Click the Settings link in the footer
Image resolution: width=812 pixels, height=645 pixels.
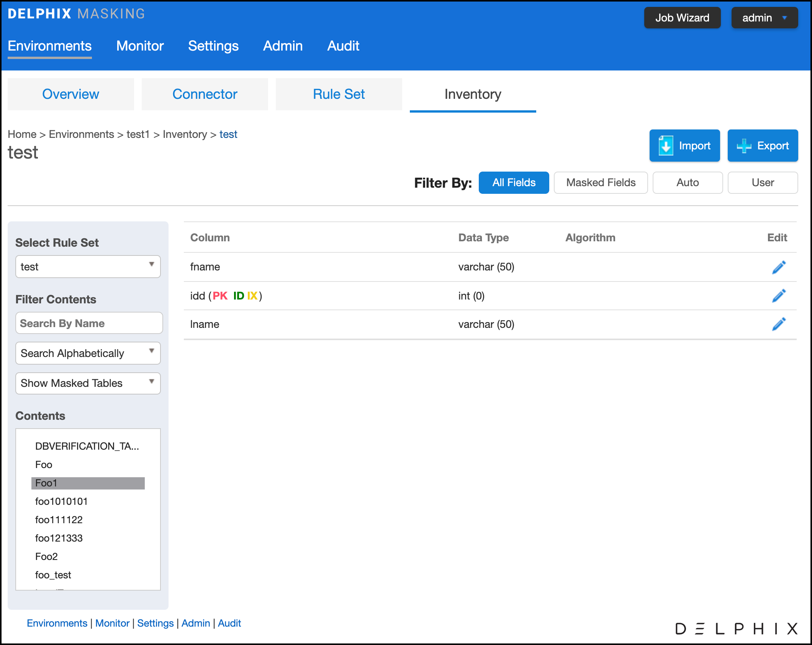(x=155, y=623)
